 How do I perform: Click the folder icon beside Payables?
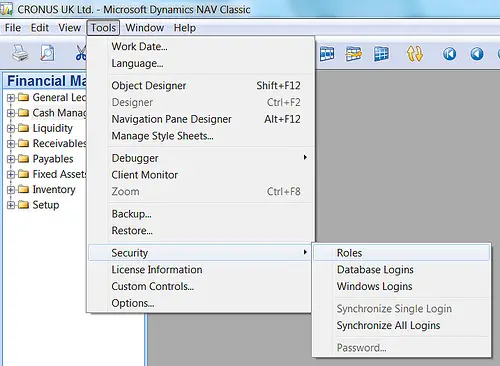click(x=23, y=159)
